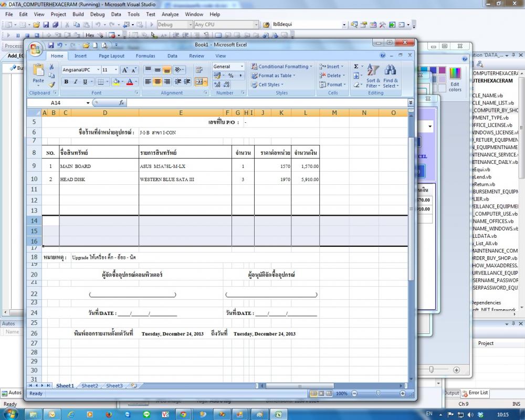
Task: Click Edit colors in the background window
Action: point(455,87)
